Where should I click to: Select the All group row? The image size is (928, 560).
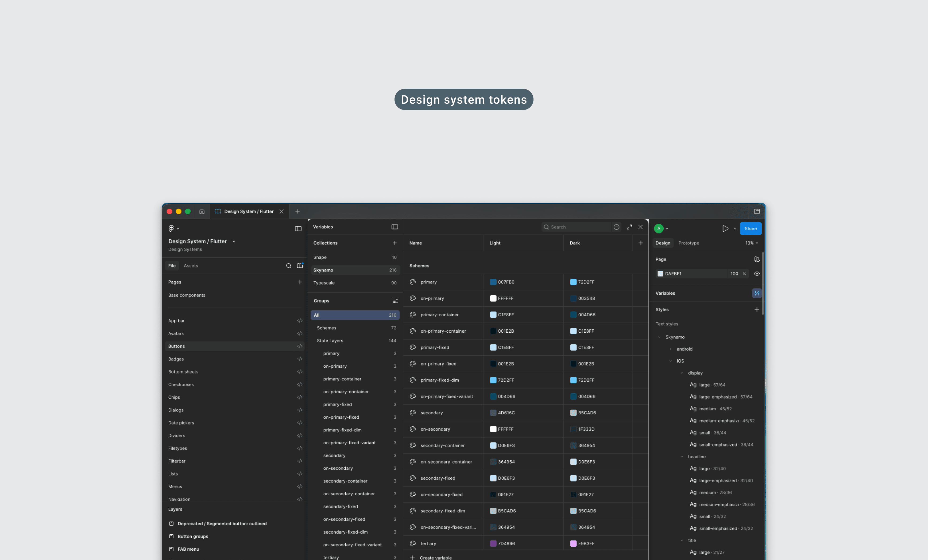tap(355, 315)
